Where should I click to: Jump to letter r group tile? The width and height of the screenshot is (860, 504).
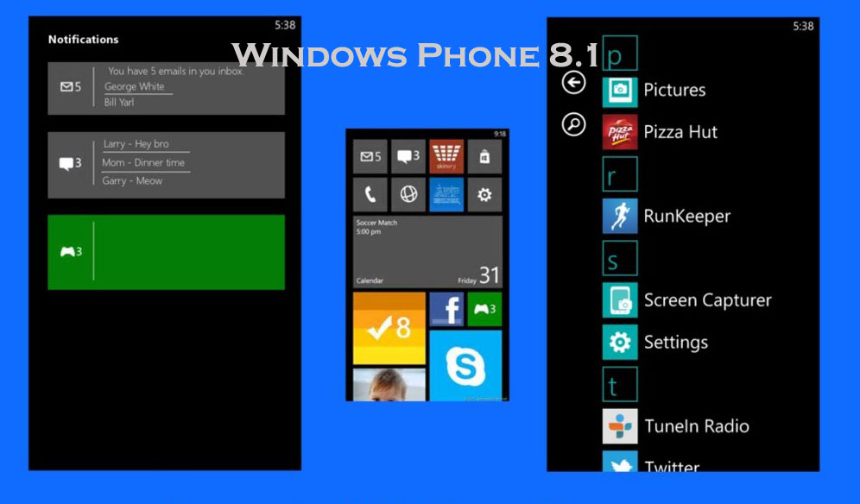pos(620,173)
